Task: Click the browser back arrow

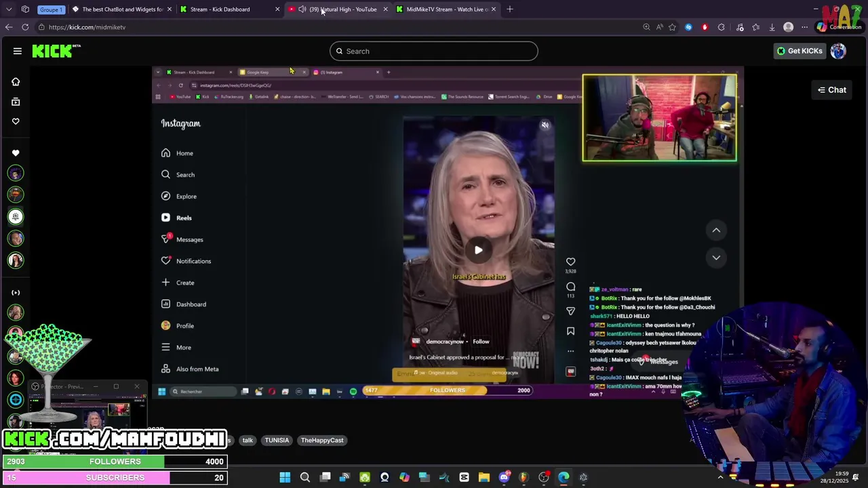Action: pos(9,27)
